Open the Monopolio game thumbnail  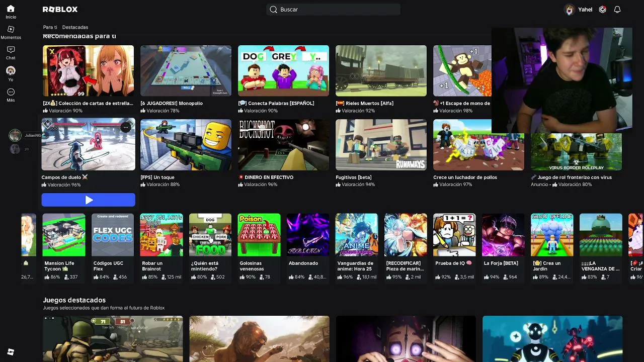186,71
